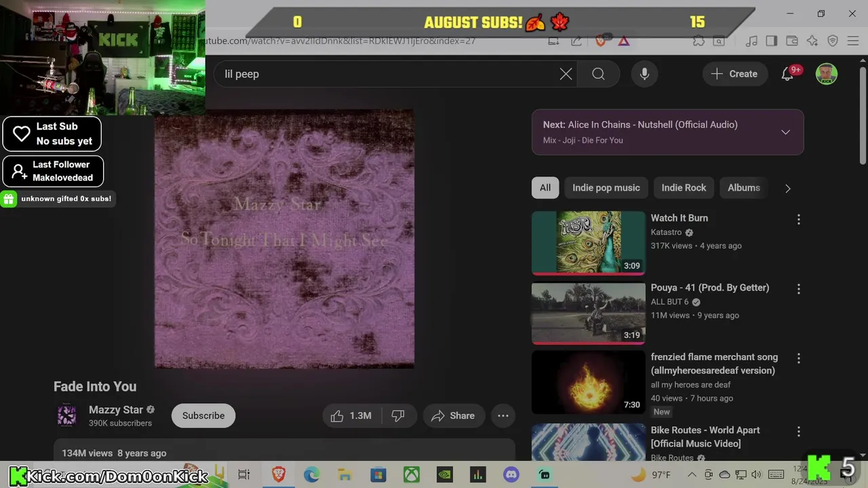This screenshot has height=488, width=868.
Task: Open NVIDIA app from the taskbar
Action: (x=445, y=474)
